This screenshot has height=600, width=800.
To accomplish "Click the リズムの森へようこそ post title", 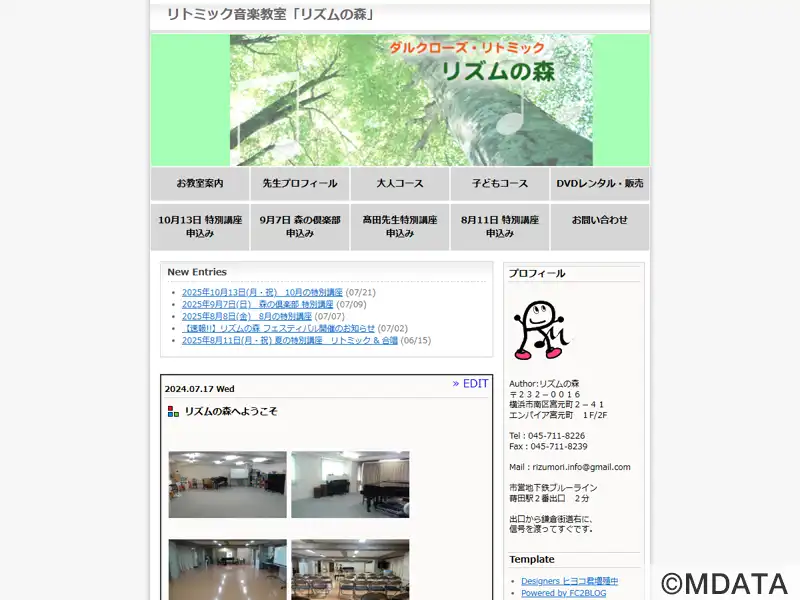I will point(231,412).
